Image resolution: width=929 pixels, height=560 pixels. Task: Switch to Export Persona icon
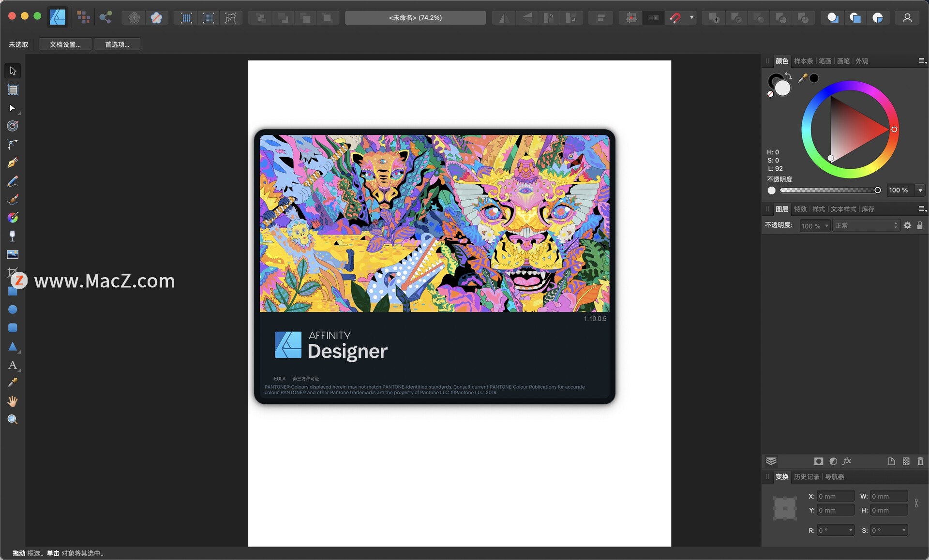105,17
